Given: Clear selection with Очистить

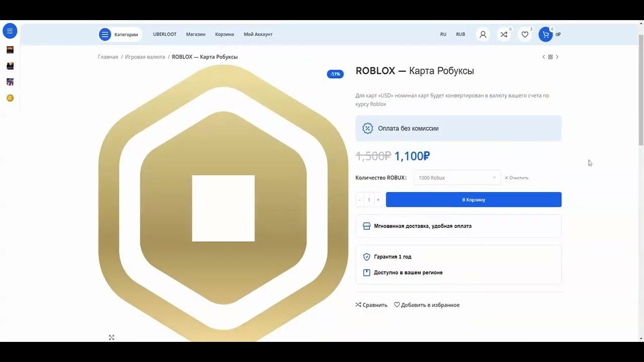Looking at the screenshot, I should click(x=517, y=177).
